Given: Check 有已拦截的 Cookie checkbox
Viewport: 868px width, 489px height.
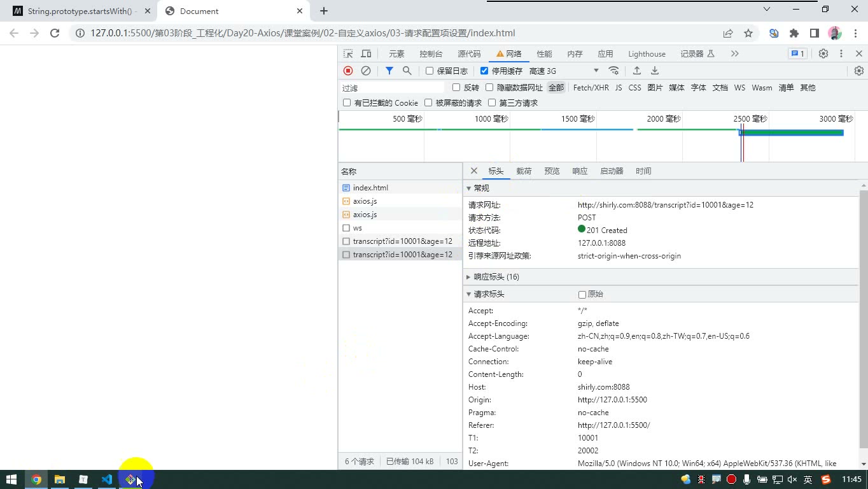Looking at the screenshot, I should tap(347, 103).
